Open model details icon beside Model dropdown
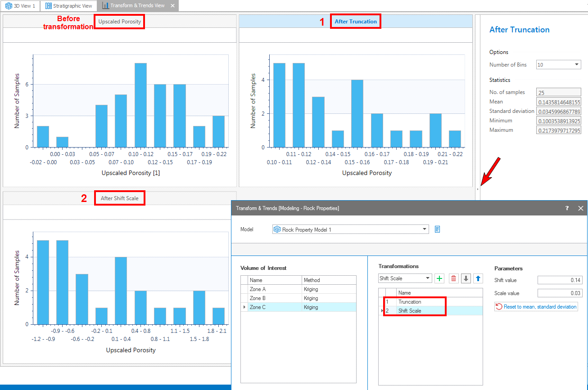 coord(437,229)
